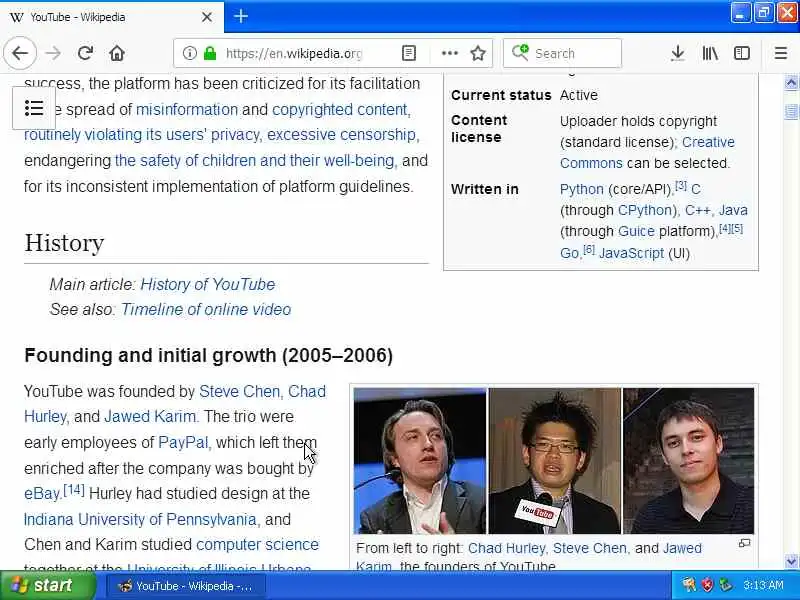Open the downloads panel
The width and height of the screenshot is (800, 600).
point(678,53)
